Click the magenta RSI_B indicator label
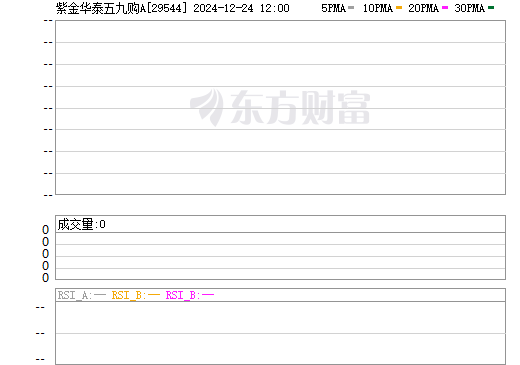The width and height of the screenshot is (520, 365). click(x=190, y=295)
